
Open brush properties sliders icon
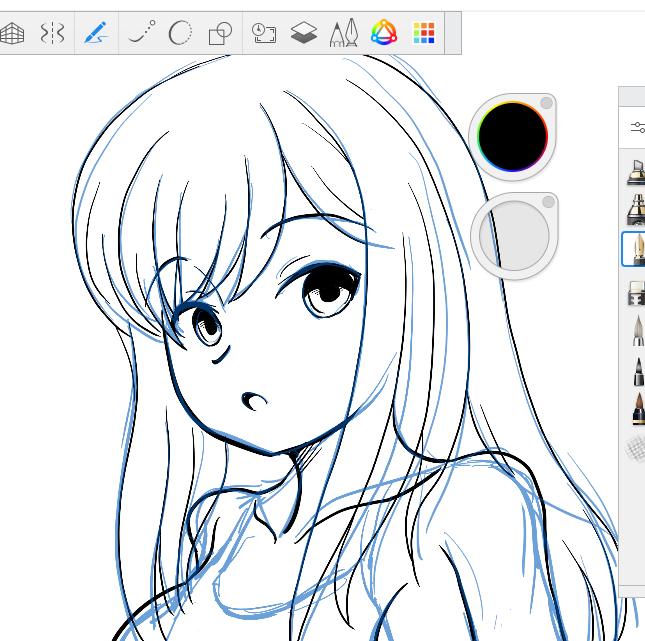tap(638, 128)
